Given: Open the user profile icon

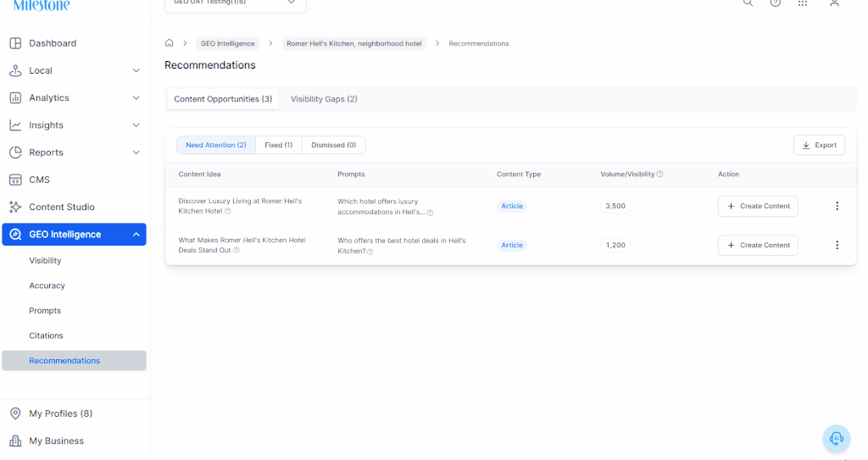Looking at the screenshot, I should (835, 3).
